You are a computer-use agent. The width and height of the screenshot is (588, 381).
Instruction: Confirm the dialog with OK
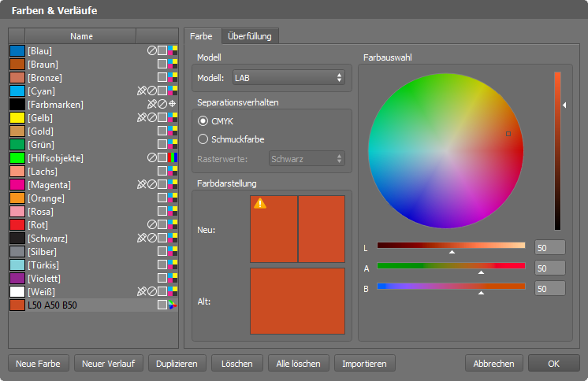click(554, 364)
